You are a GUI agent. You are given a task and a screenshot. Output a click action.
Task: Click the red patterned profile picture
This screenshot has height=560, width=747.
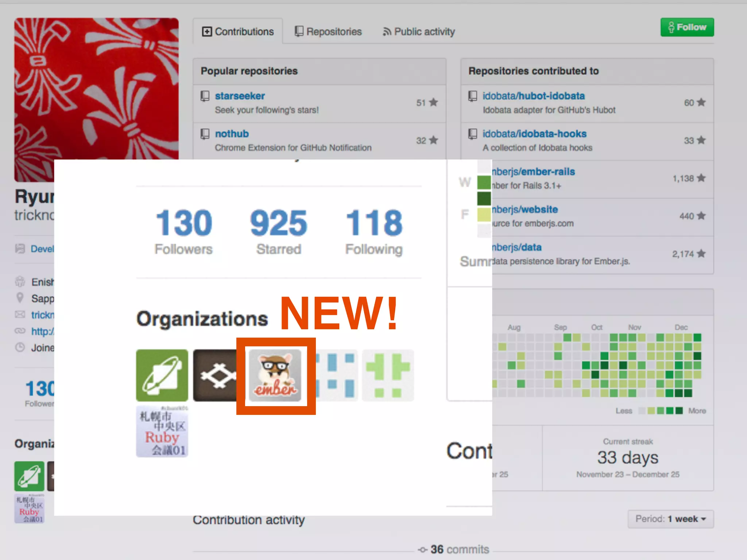click(96, 89)
